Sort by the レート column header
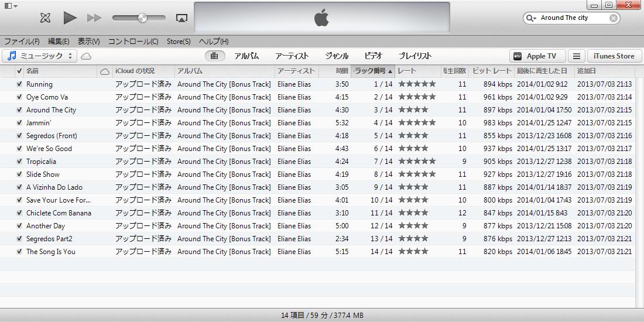The image size is (644, 322). click(418, 71)
